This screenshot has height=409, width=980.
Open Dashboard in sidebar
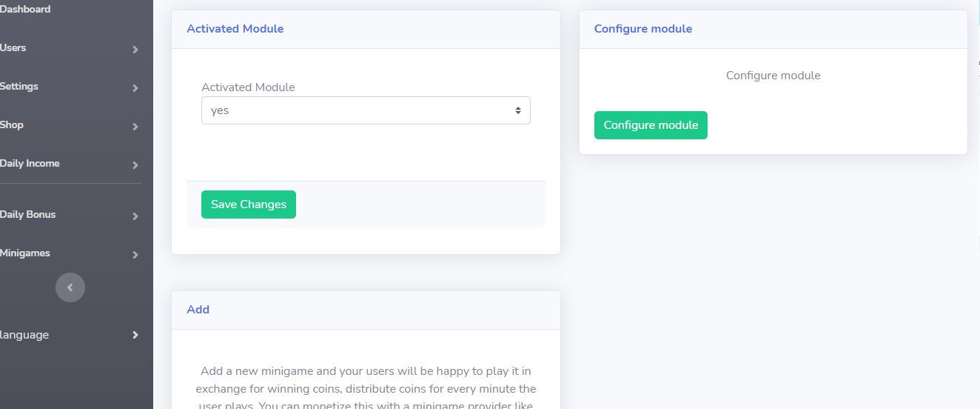(25, 9)
